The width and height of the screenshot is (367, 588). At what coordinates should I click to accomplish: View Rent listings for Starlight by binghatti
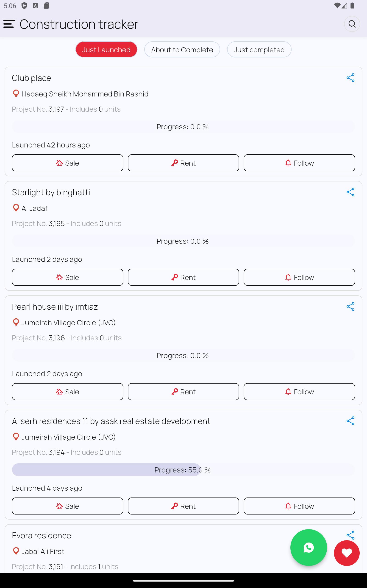183,277
